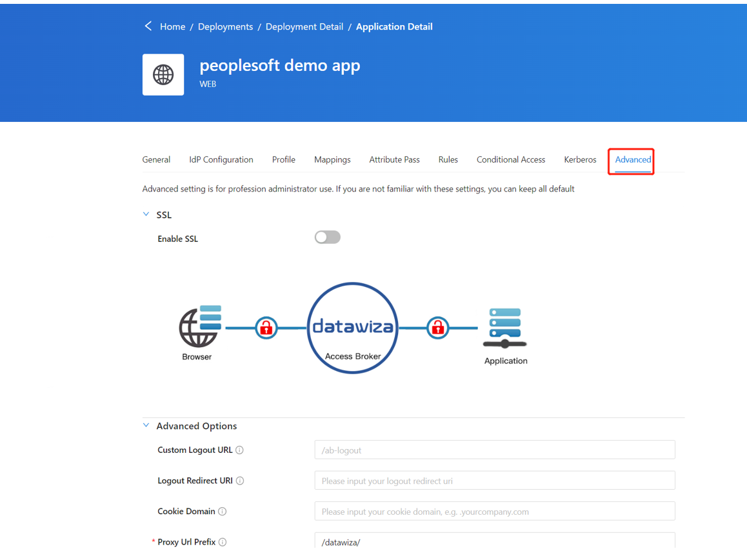Select the datawiza Access Broker circle icon

[352, 328]
